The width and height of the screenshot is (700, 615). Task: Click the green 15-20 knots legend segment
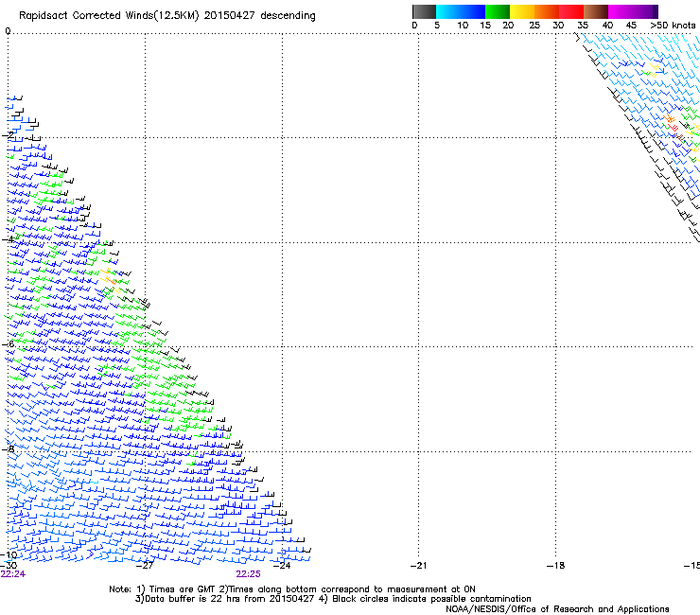498,11
